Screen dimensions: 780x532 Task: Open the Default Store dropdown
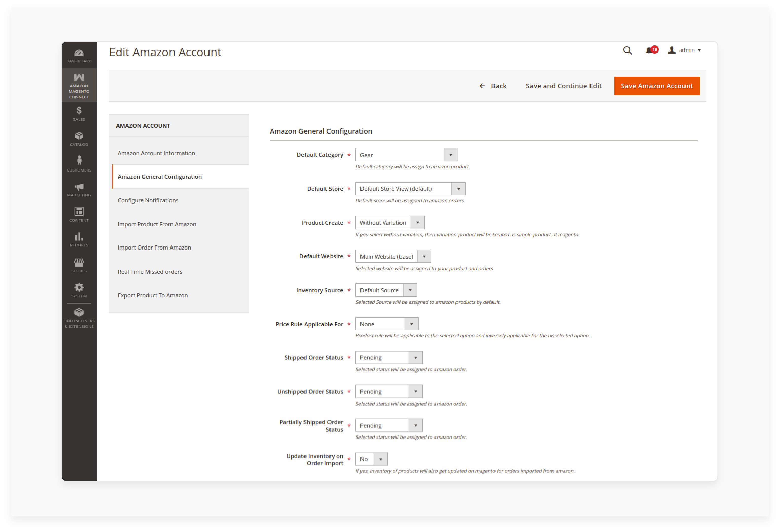tap(410, 189)
